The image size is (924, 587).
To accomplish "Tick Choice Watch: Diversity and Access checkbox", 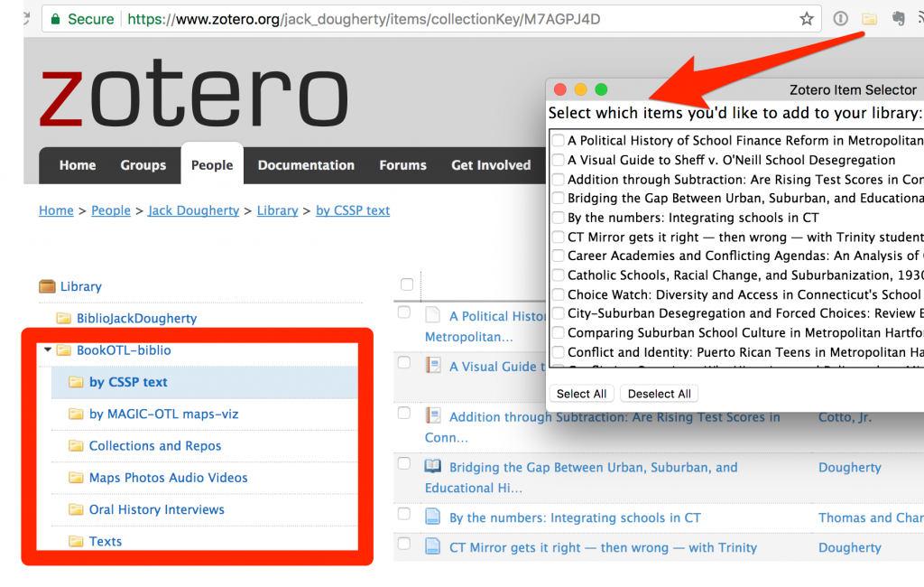I will tap(558, 294).
